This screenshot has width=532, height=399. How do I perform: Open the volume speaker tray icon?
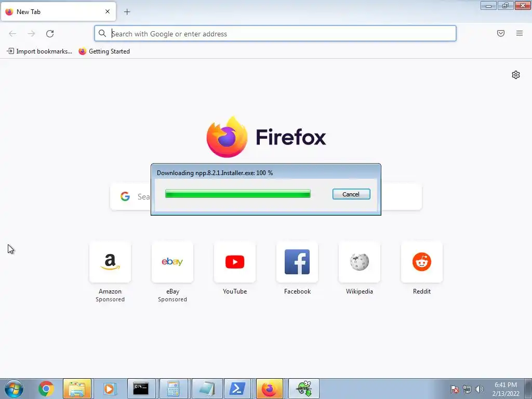pos(479,389)
